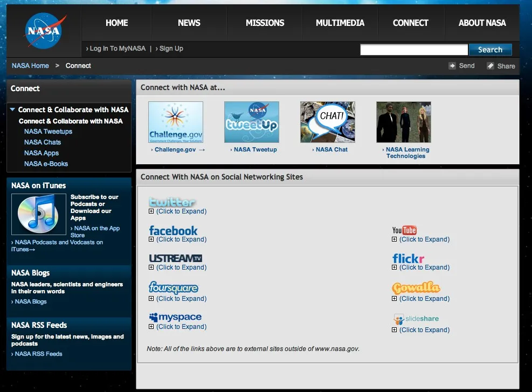Click the Search button

coord(490,50)
